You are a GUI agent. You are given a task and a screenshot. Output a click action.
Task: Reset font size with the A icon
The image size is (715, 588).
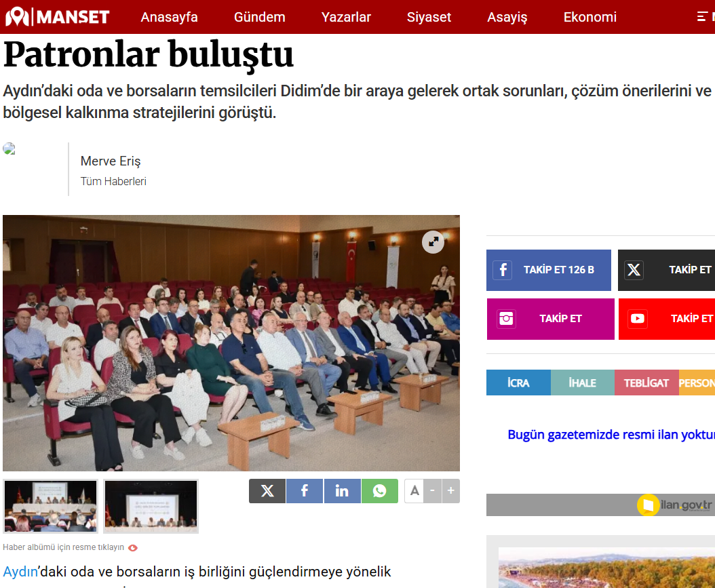pos(414,491)
